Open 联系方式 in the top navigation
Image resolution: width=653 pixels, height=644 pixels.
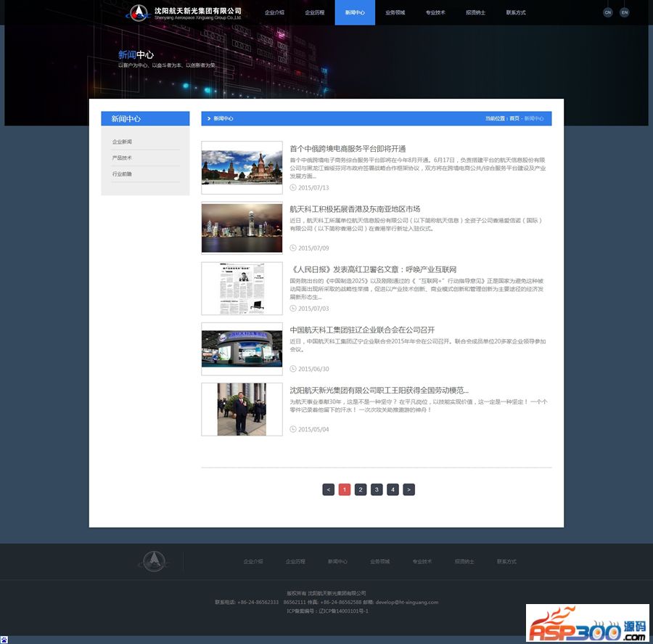tap(516, 13)
